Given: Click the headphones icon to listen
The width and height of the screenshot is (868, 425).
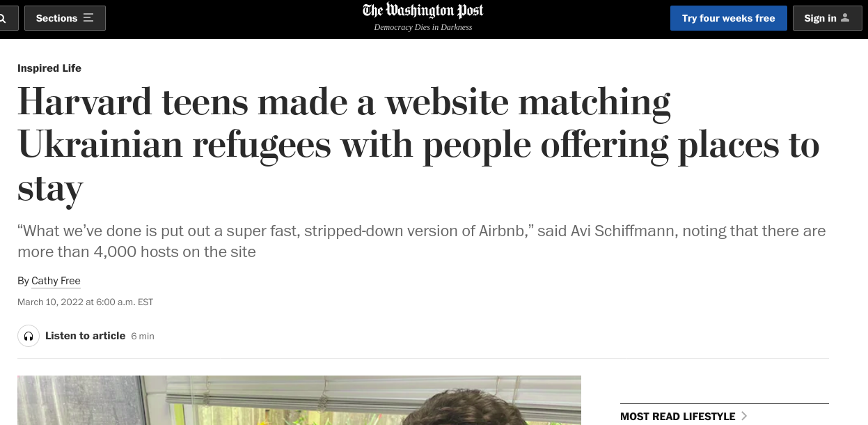Looking at the screenshot, I should [x=29, y=336].
